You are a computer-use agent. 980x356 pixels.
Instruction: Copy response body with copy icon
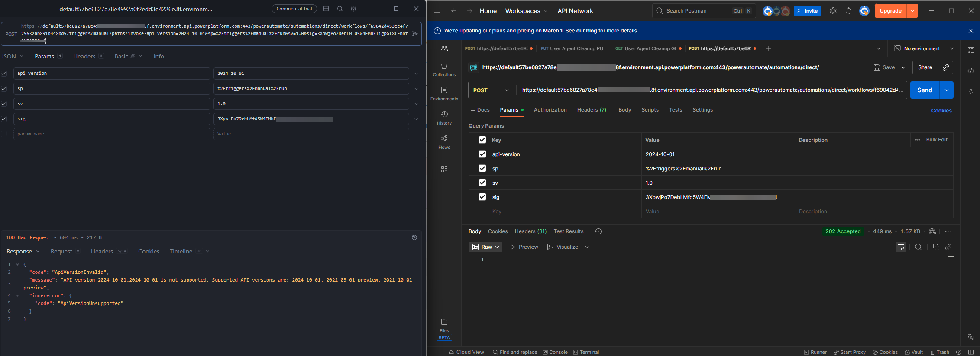pos(936,247)
